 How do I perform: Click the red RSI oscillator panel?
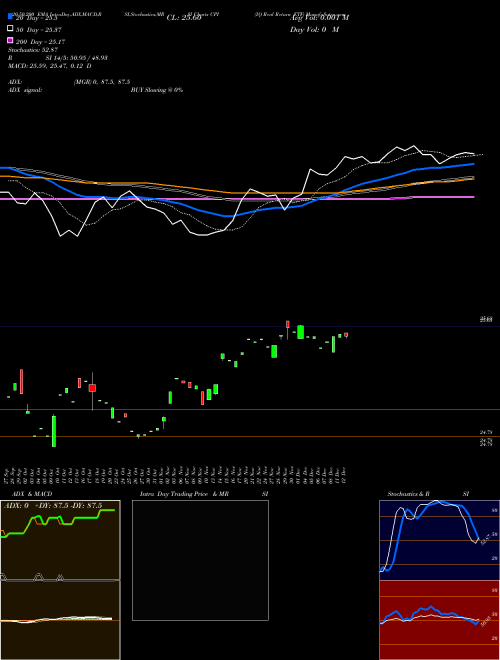(x=439, y=620)
